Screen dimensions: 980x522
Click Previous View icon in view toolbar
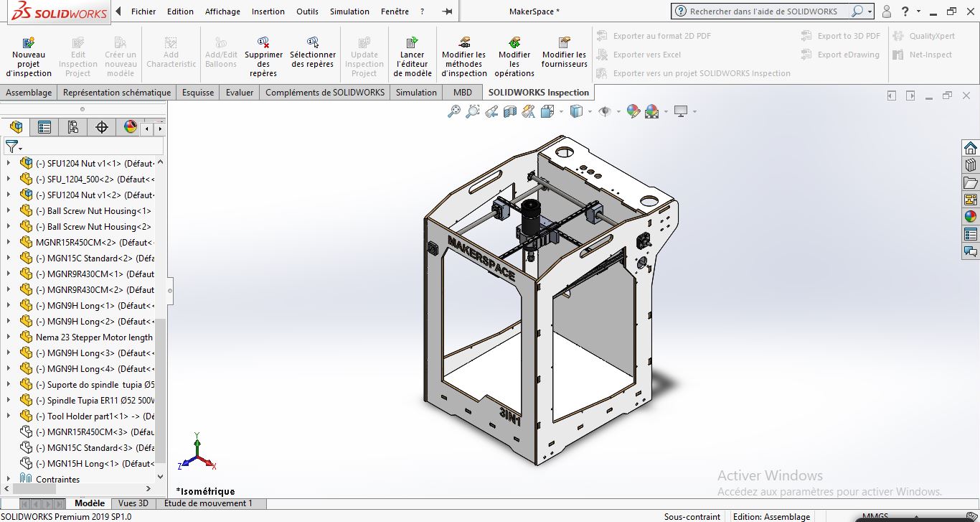pos(491,111)
